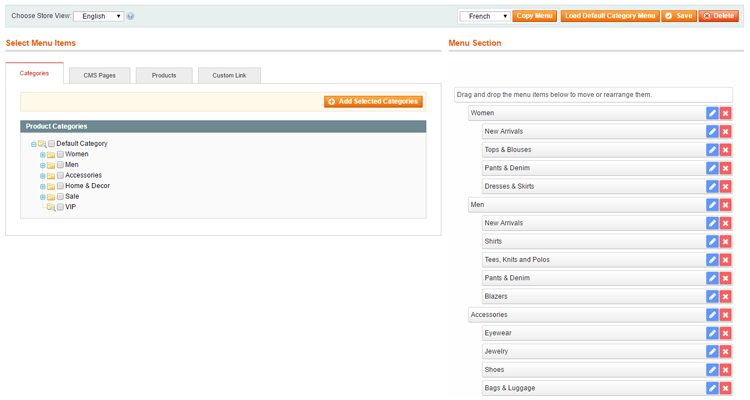Open the Custom Link tab
Screen dimensions: 750x400
[x=229, y=76]
